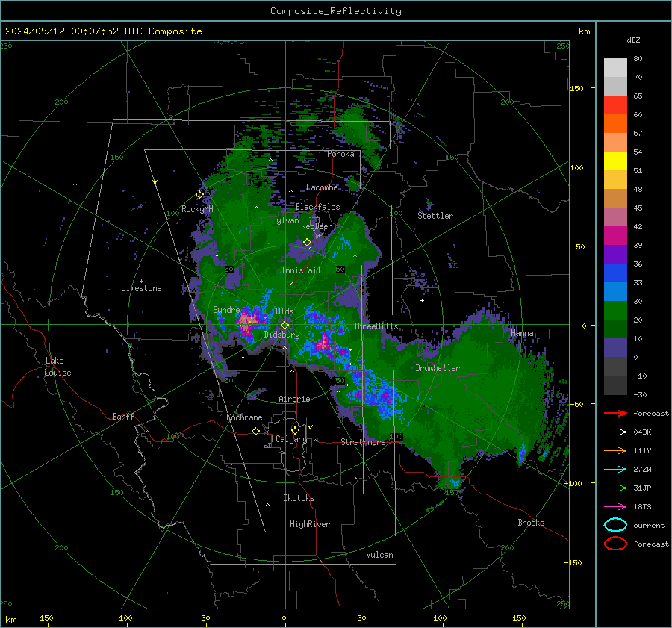
Task: Click the magenta 18TS arrow icon
Action: pos(615,507)
